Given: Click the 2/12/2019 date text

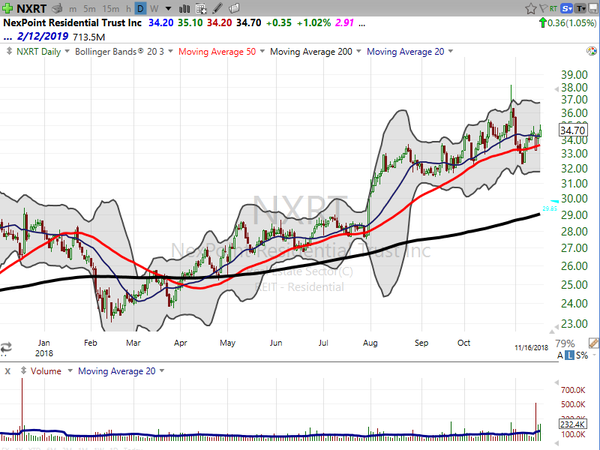Looking at the screenshot, I should (43, 37).
